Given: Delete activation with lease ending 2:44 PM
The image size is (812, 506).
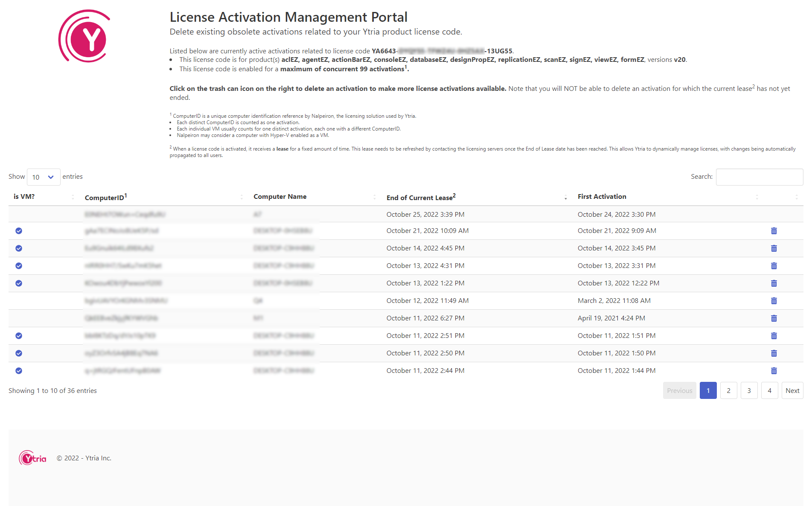Looking at the screenshot, I should click(x=774, y=371).
